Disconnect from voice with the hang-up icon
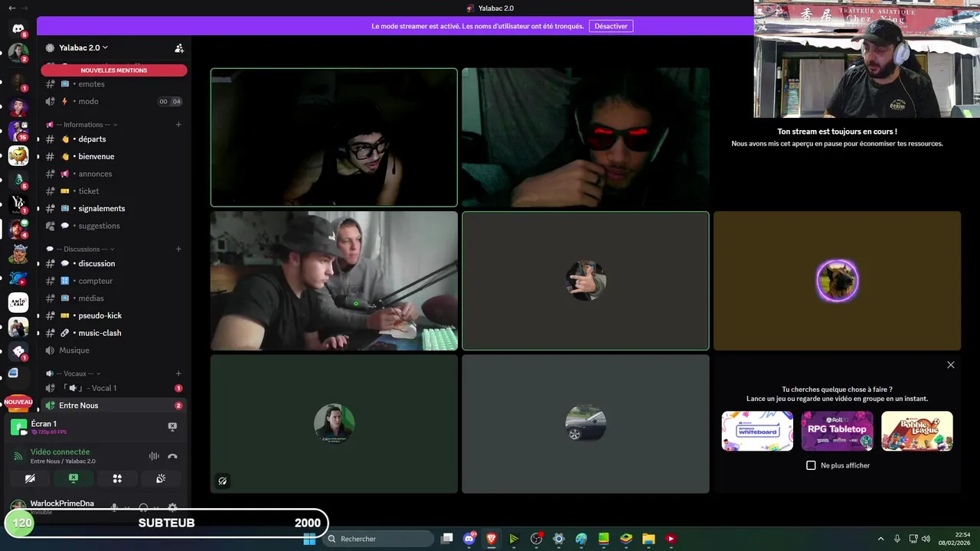 (x=172, y=456)
